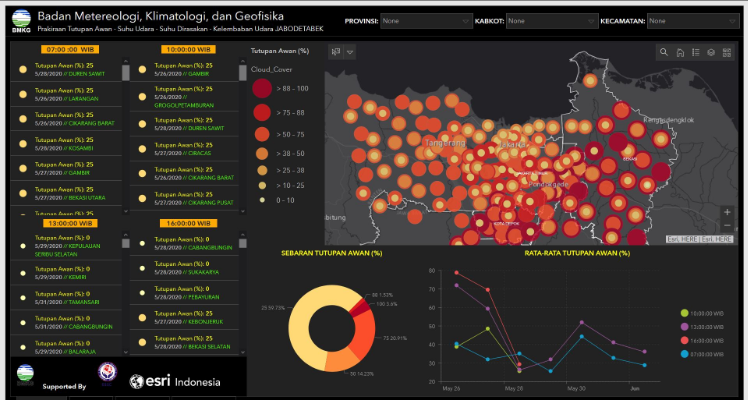Click the round red-blue sponsor emblem
Image resolution: width=748 pixels, height=400 pixels.
pos(107,372)
